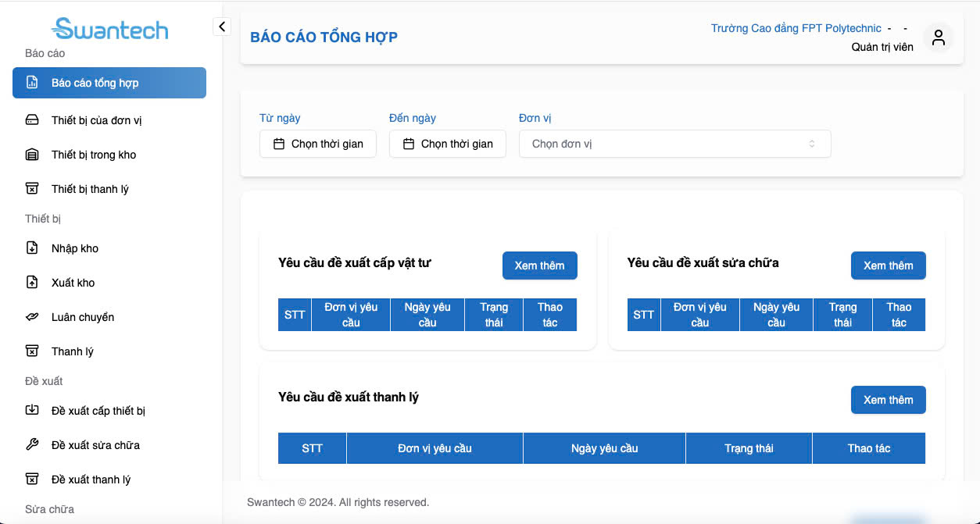Click Xem thêm for Yêu cầu đề xuất sửa chữa
Viewport: 980px width, 524px height.
click(x=888, y=266)
